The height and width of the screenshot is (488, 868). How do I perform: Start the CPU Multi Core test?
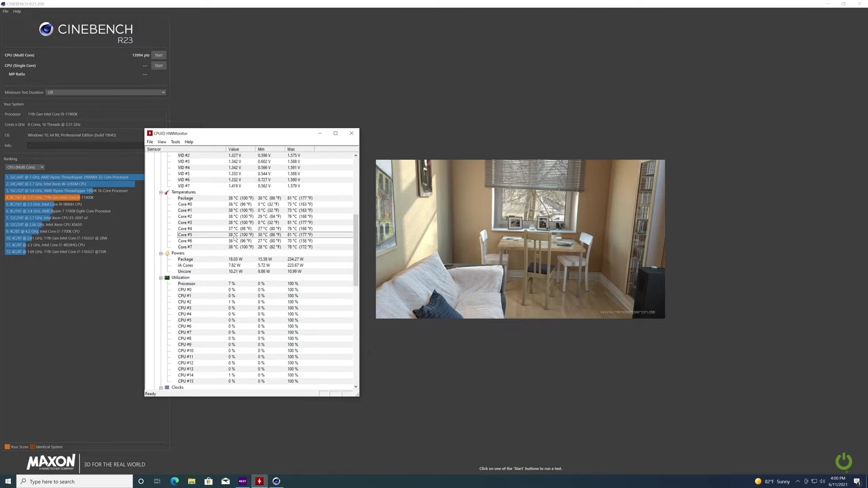[x=159, y=55]
